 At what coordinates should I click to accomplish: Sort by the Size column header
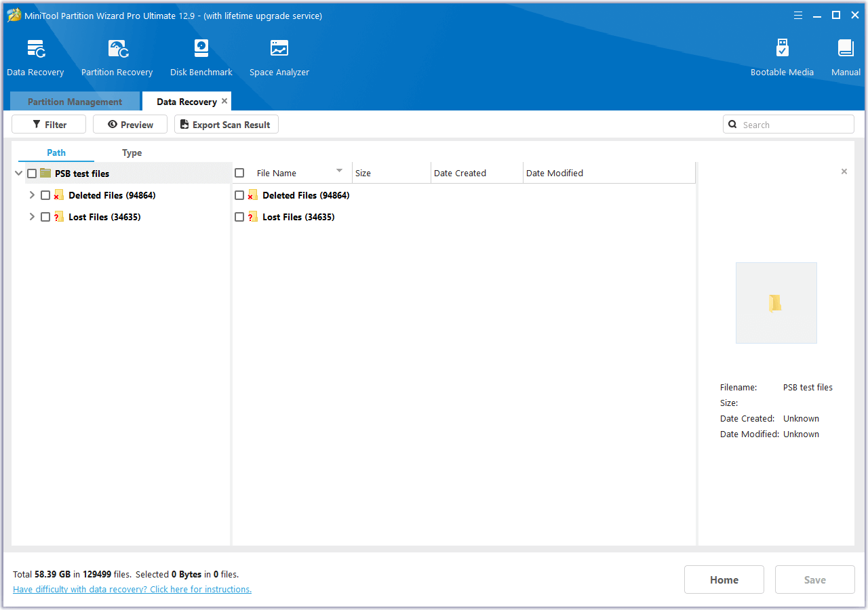pyautogui.click(x=391, y=173)
